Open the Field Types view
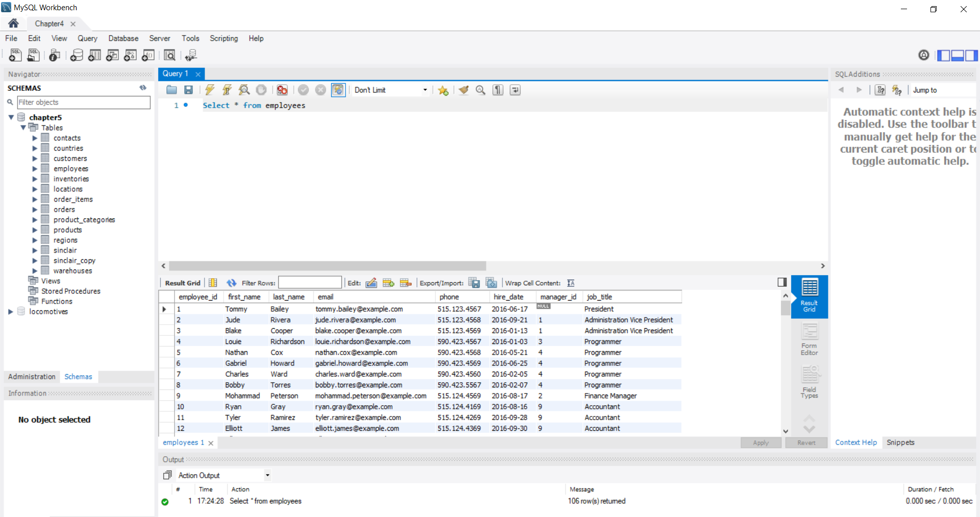This screenshot has height=517, width=980. click(810, 382)
